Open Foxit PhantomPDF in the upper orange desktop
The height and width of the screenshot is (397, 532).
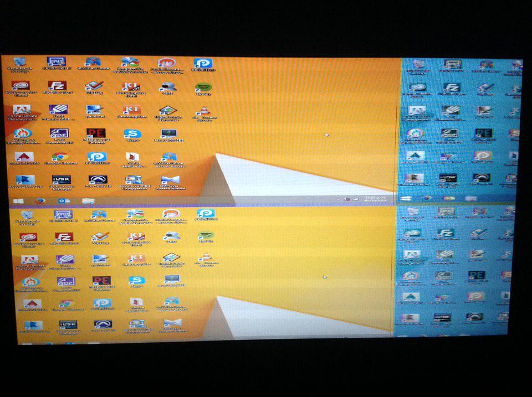(58, 134)
